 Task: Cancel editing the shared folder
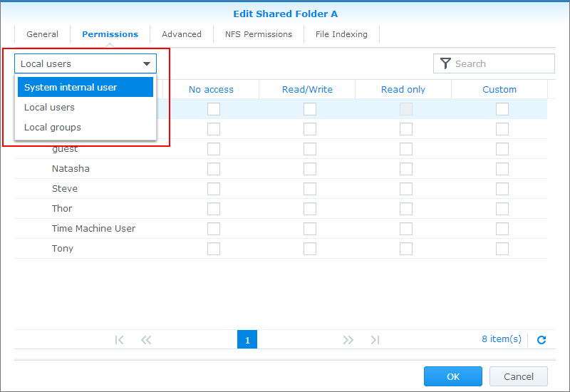519,376
